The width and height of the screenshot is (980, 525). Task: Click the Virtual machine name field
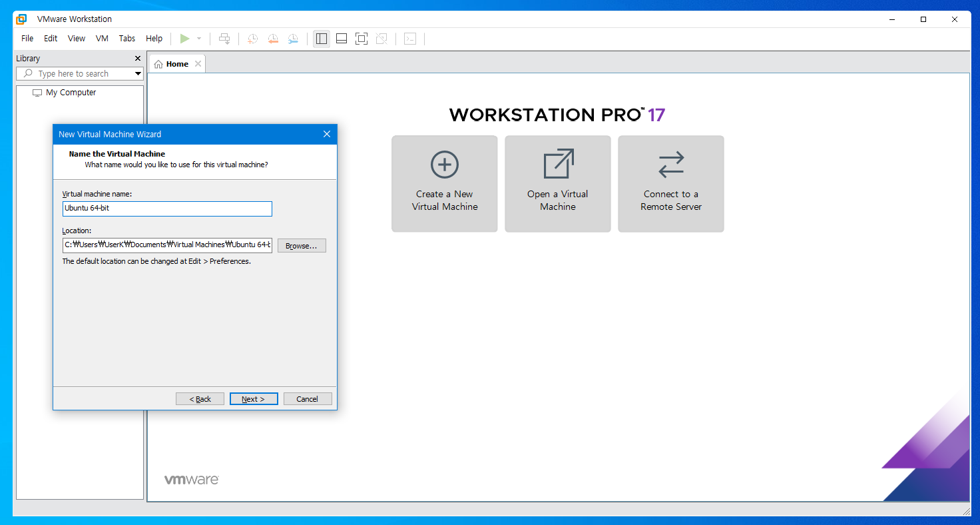(167, 209)
